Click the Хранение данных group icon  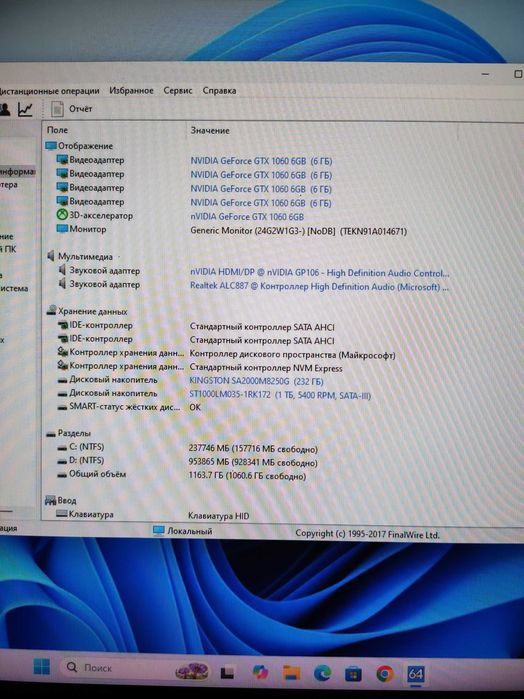[51, 311]
